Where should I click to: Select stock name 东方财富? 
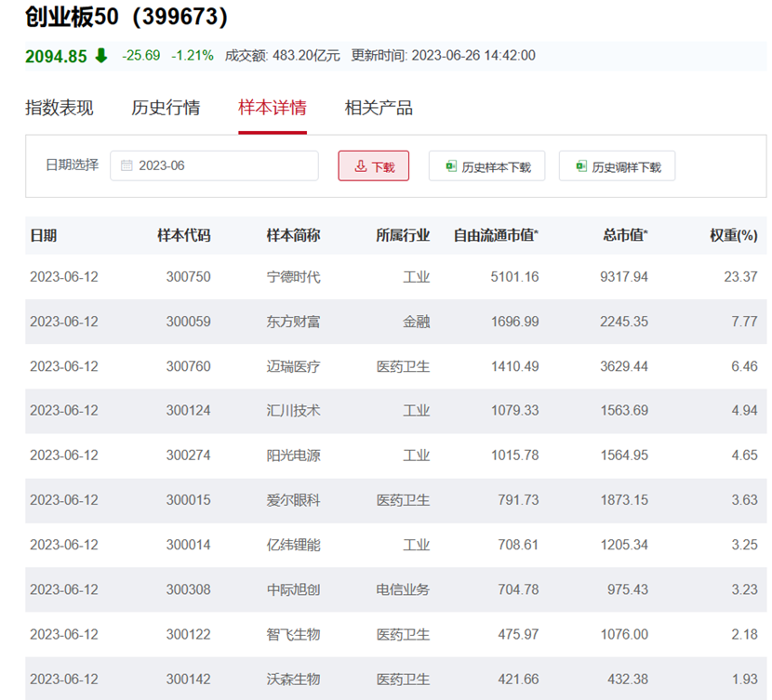point(293,322)
